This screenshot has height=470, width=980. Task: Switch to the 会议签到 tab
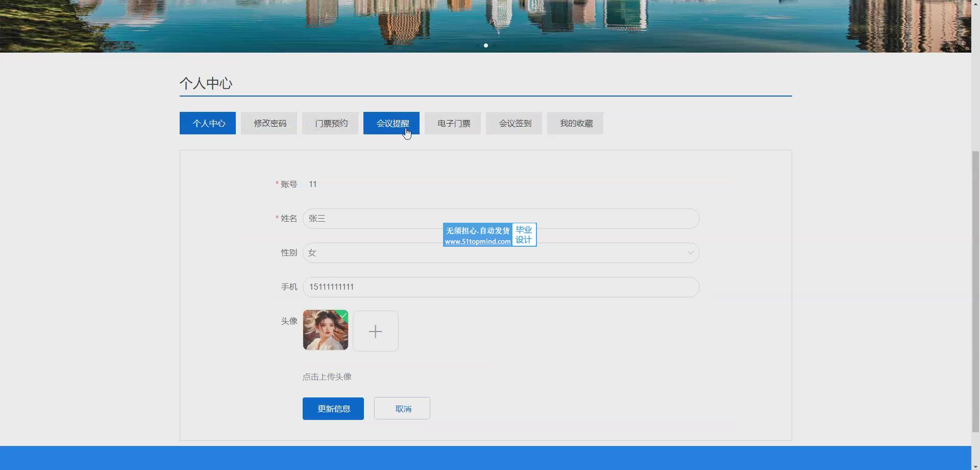(x=514, y=123)
